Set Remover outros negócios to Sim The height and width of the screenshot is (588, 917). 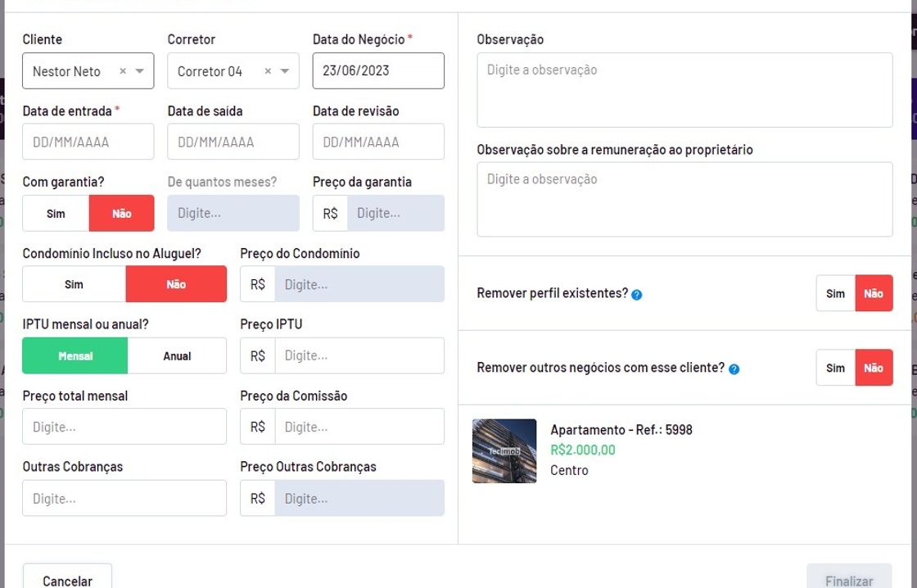pos(835,369)
